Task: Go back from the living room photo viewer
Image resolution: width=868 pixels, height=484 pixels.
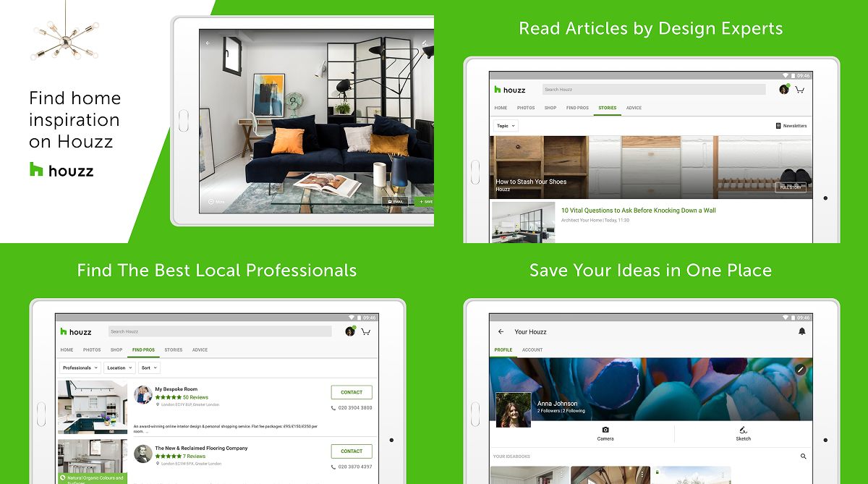Action: coord(208,43)
